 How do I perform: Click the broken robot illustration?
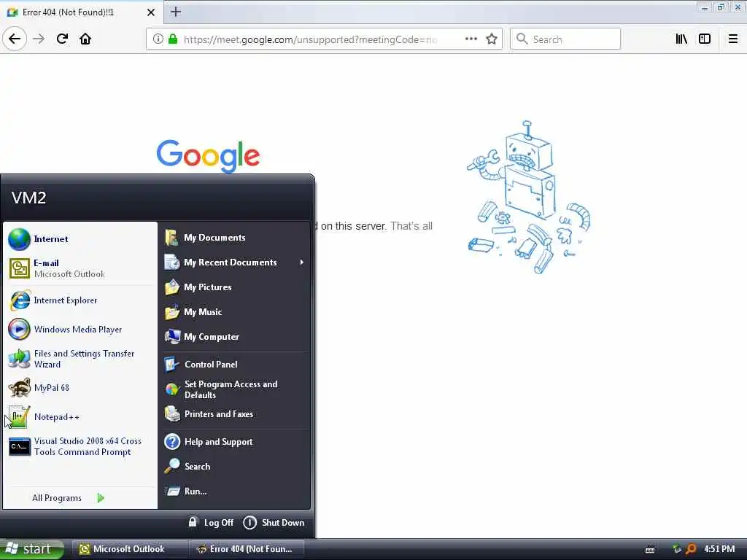point(529,197)
